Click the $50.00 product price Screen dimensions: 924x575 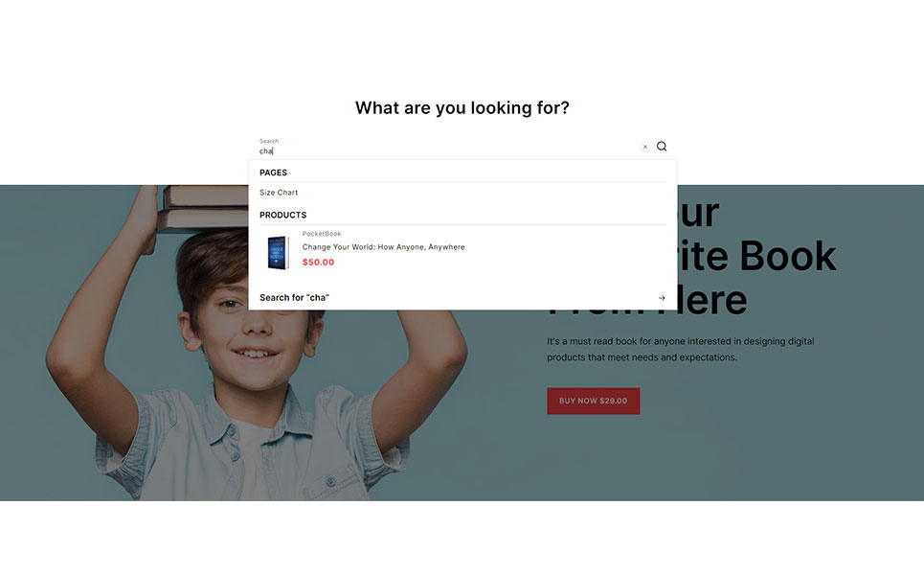tap(318, 263)
